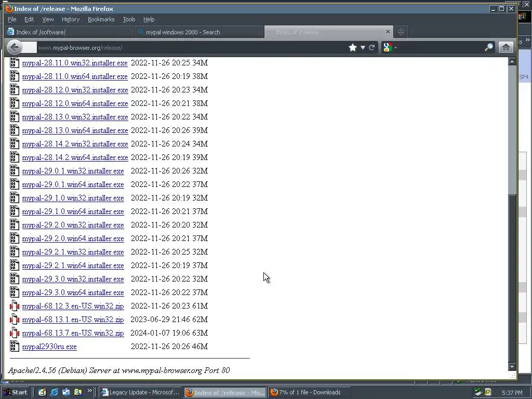Viewport: 532px width, 399px height.
Task: Click the vertical scrollbar thumb
Action: coord(512,278)
